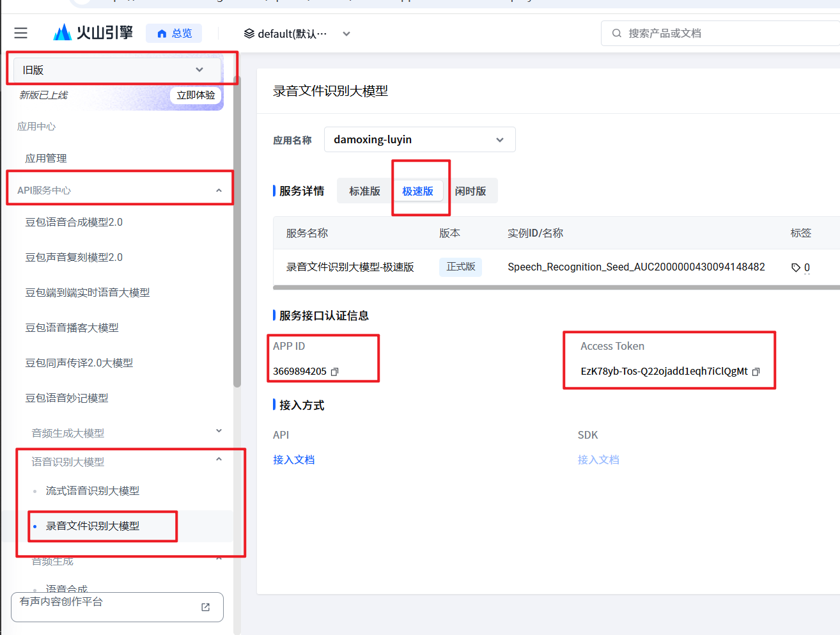This screenshot has height=635, width=840.
Task: Open external link icon for 有声内容创作平台
Action: point(205,607)
